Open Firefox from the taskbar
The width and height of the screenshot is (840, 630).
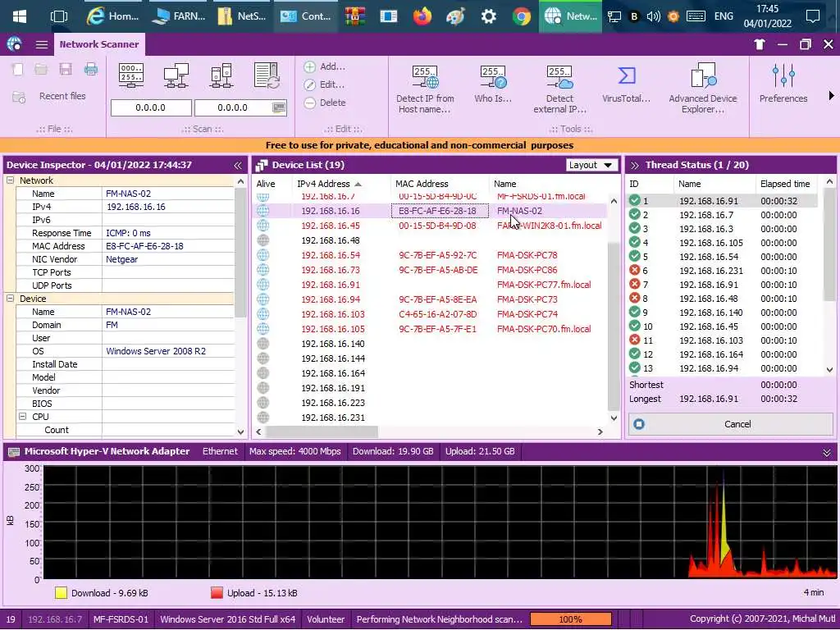click(422, 16)
